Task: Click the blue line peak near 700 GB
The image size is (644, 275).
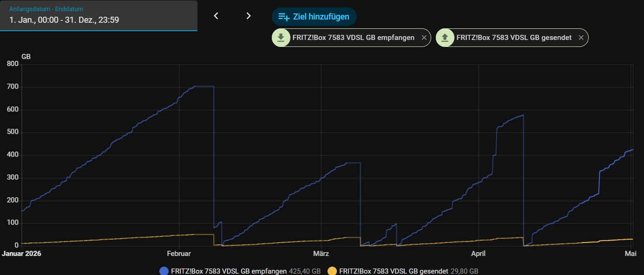Action: coord(204,86)
